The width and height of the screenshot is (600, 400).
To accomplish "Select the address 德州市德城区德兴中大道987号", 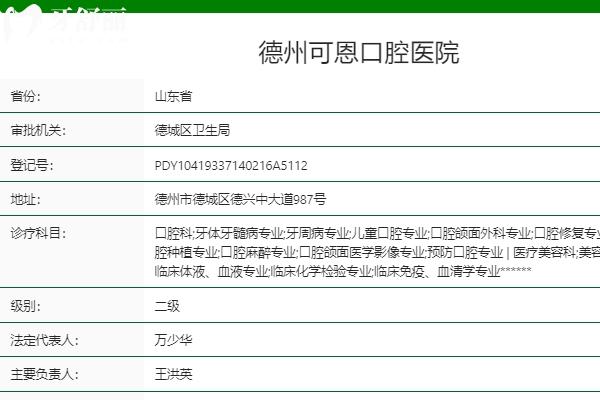I will click(240, 199).
